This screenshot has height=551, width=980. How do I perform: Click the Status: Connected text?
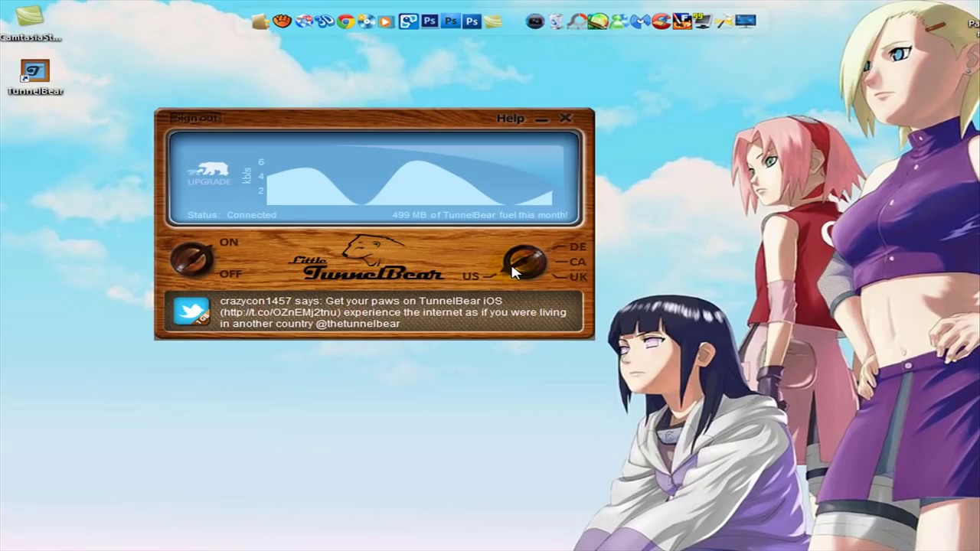point(231,215)
